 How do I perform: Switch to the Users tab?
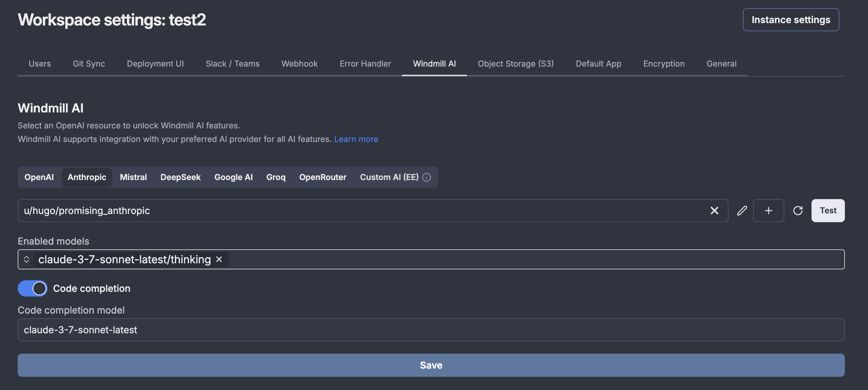(40, 64)
